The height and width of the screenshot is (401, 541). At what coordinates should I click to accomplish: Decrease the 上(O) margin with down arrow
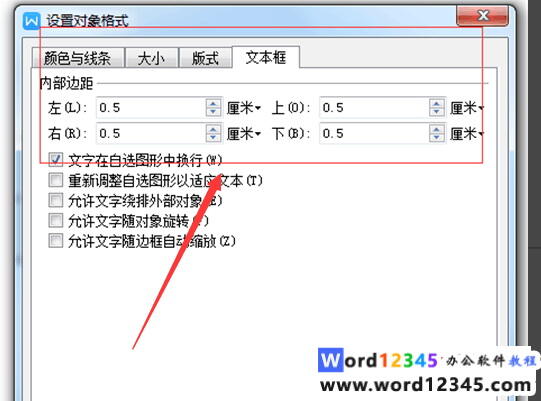[x=437, y=112]
